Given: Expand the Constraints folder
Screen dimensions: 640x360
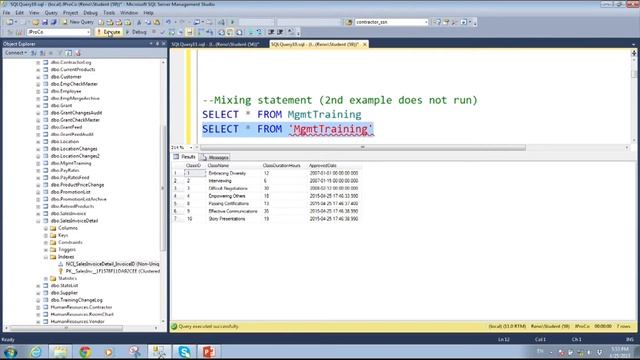Looking at the screenshot, I should click(46, 242).
